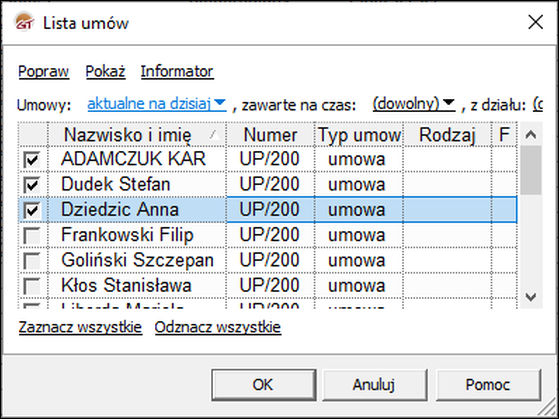This screenshot has height=419, width=559.
Task: Open the 'z działu' department filter dropdown
Action: pos(538,104)
